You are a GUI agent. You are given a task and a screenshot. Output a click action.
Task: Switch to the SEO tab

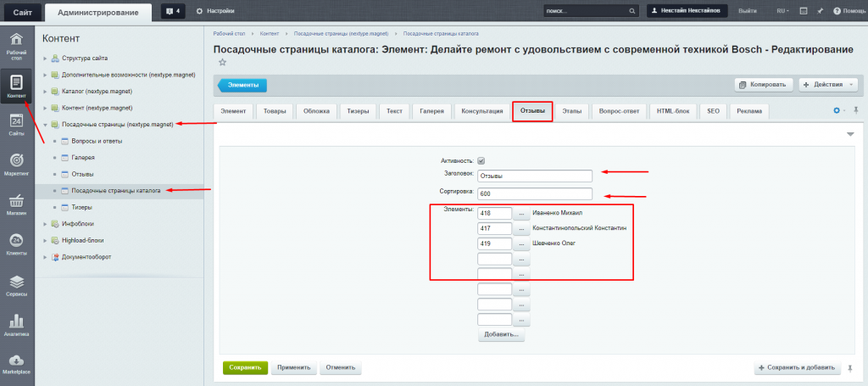pyautogui.click(x=713, y=111)
